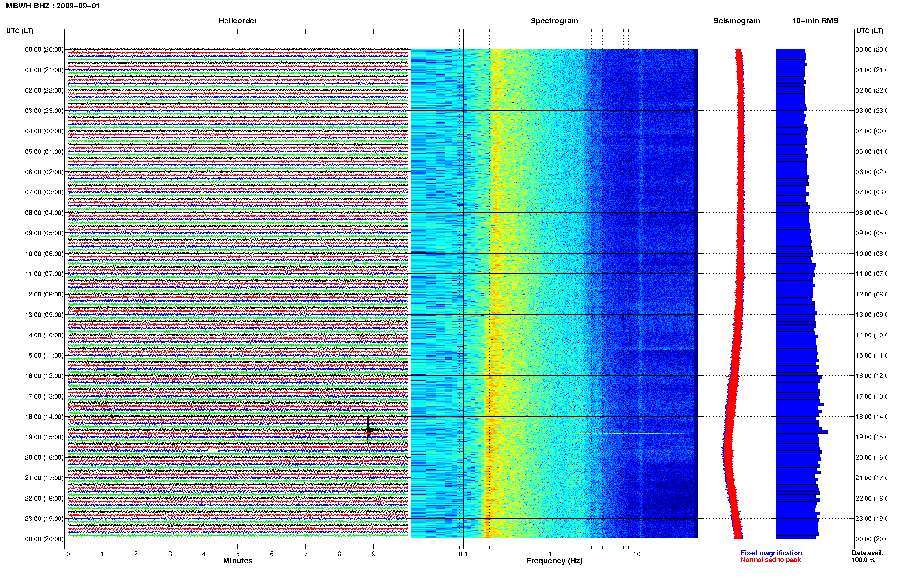Click the left '09:00 (05:00)' time label
The height and width of the screenshot is (578, 924).
point(44,233)
